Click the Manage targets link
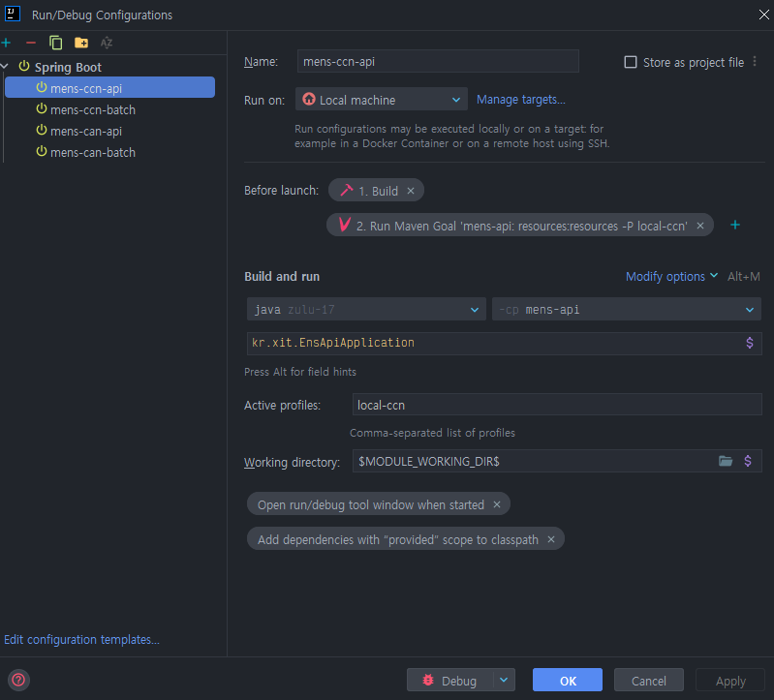 (x=520, y=99)
